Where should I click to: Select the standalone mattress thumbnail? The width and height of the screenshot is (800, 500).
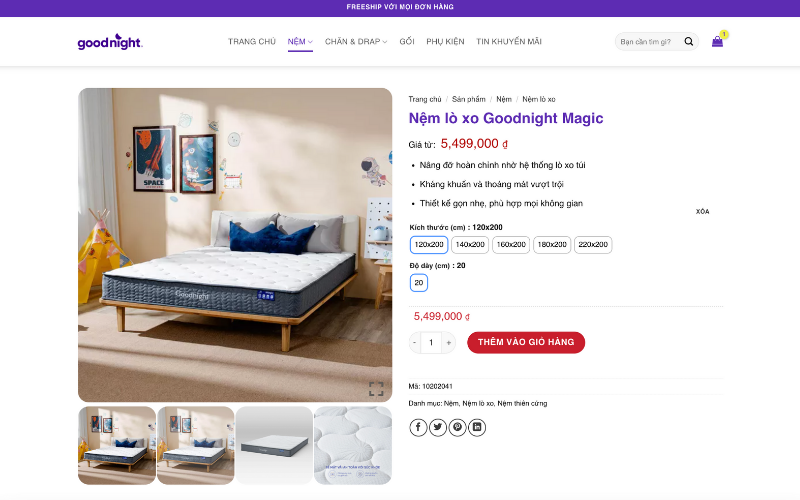point(274,445)
